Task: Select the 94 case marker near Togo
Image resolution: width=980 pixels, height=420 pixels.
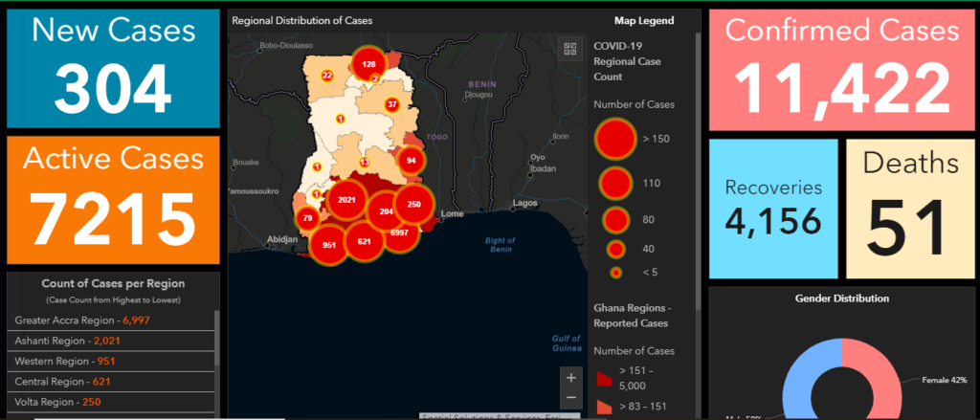Action: 411,161
